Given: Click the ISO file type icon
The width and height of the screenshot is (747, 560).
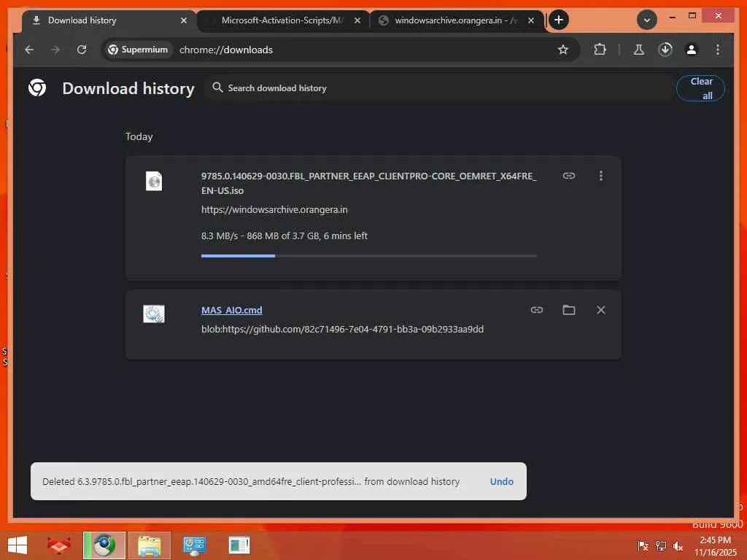Looking at the screenshot, I should coord(154,181).
